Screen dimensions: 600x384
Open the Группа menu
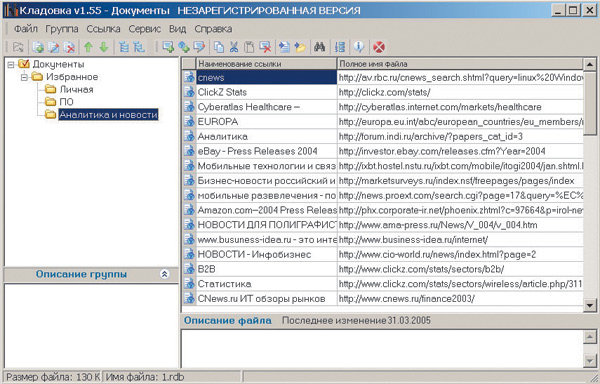pyautogui.click(x=62, y=29)
